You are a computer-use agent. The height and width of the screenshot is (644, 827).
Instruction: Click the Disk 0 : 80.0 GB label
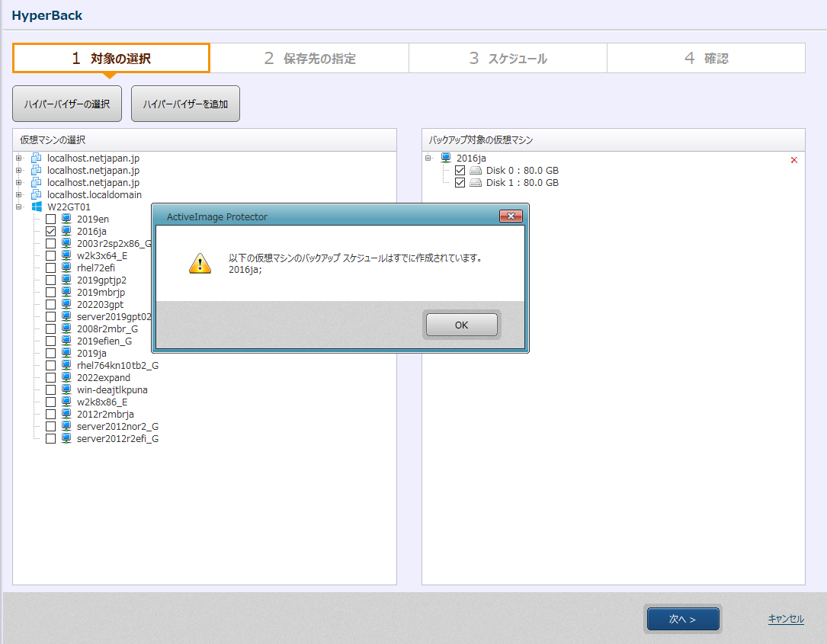(x=522, y=171)
